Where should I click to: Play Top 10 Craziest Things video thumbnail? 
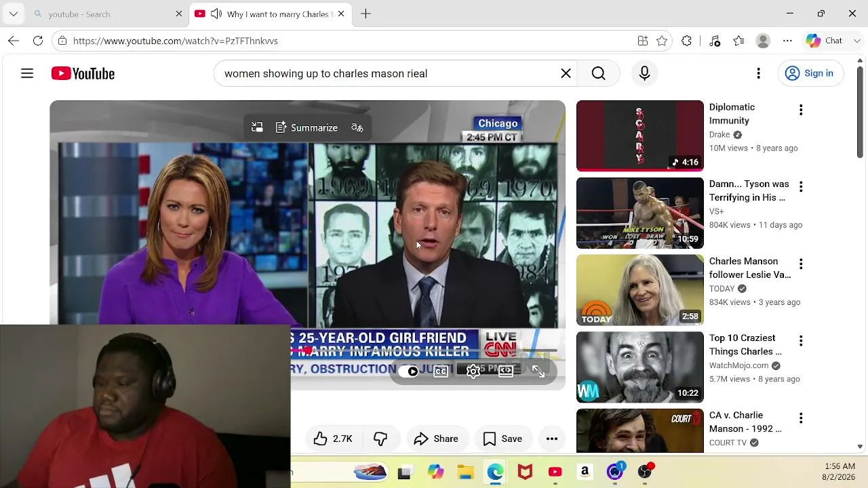tap(640, 367)
